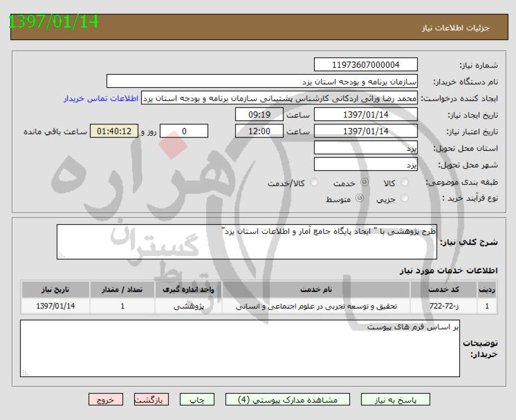Click the کد خدمت column header
The width and height of the screenshot is (516, 420).
click(443, 290)
